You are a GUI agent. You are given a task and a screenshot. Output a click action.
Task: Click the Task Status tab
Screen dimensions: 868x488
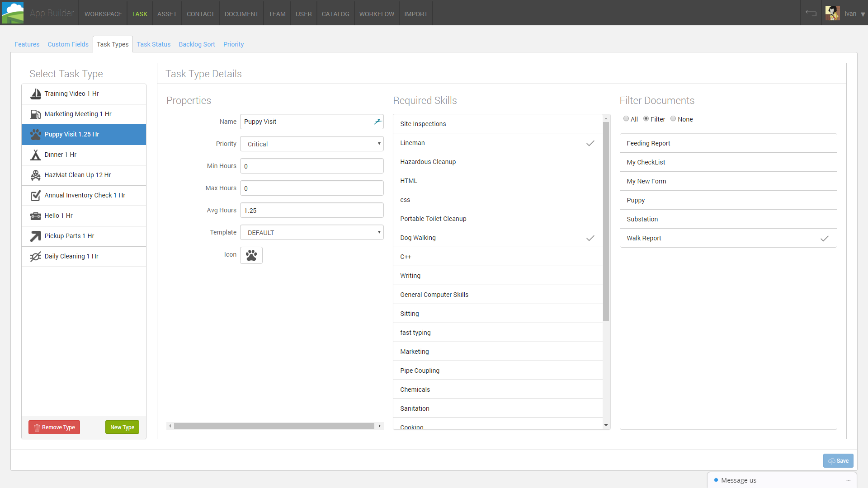(153, 44)
